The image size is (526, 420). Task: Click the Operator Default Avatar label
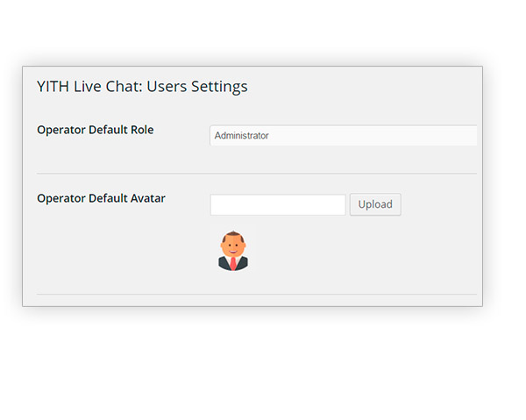101,198
